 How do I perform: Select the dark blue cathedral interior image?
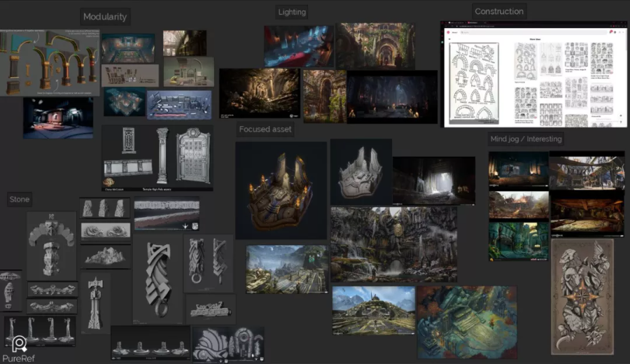point(392,97)
